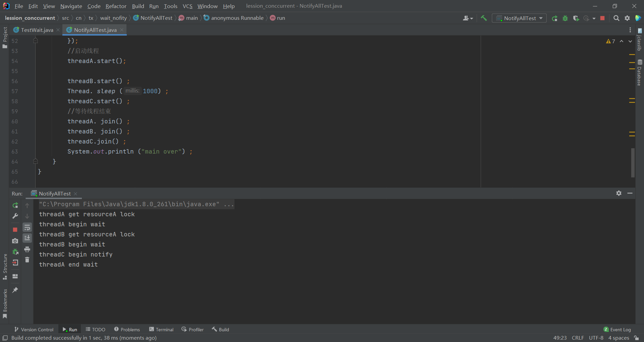Open IDE settings gear in toolbar
644x342 pixels.
click(627, 18)
